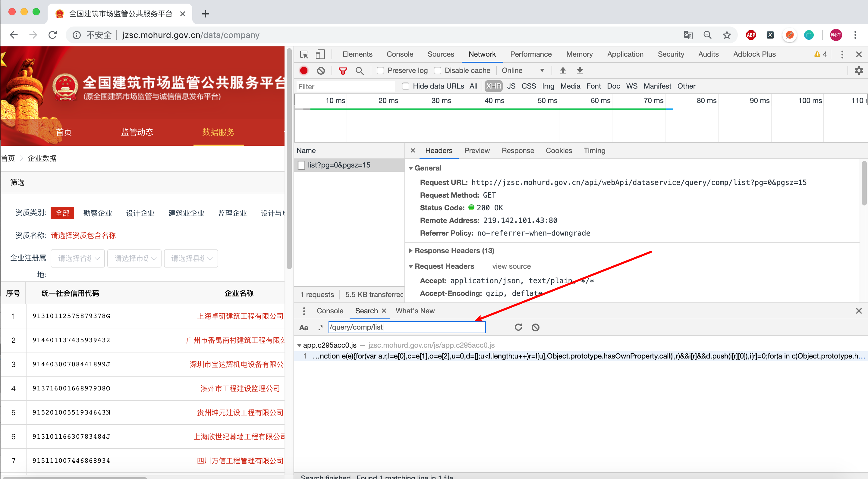The height and width of the screenshot is (479, 868).
Task: Refresh search results in Search drawer
Action: pos(518,327)
